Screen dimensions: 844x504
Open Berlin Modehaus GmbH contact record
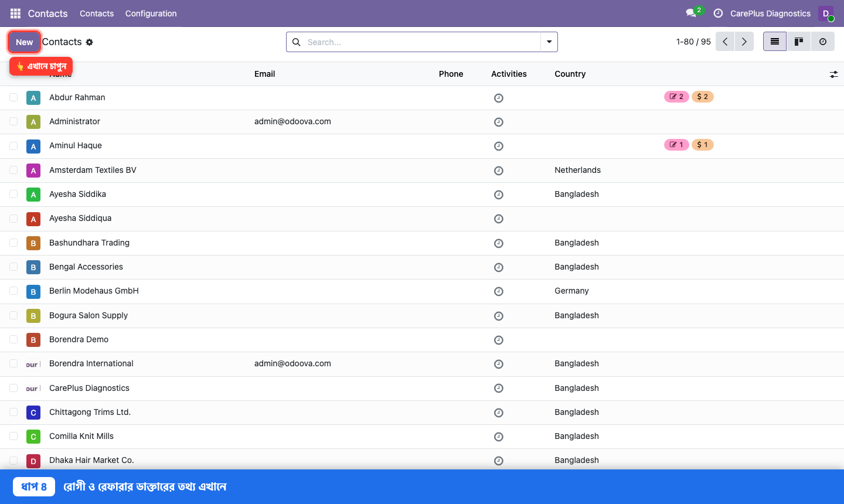94,291
